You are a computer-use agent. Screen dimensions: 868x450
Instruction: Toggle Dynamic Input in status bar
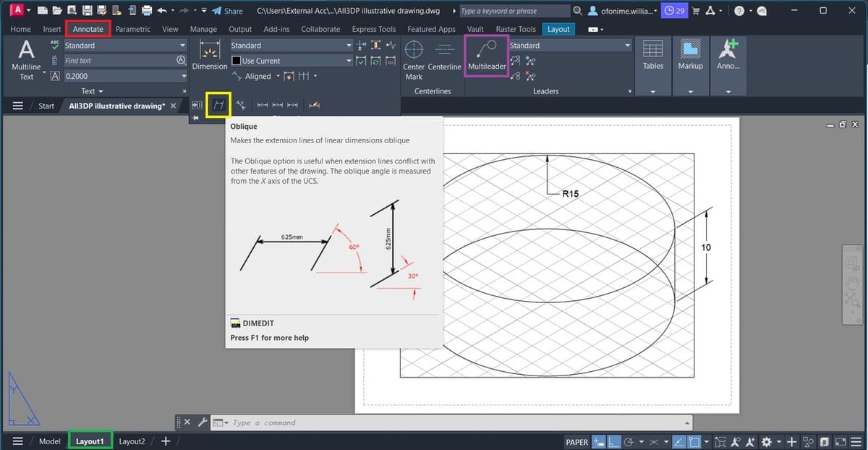(x=598, y=441)
